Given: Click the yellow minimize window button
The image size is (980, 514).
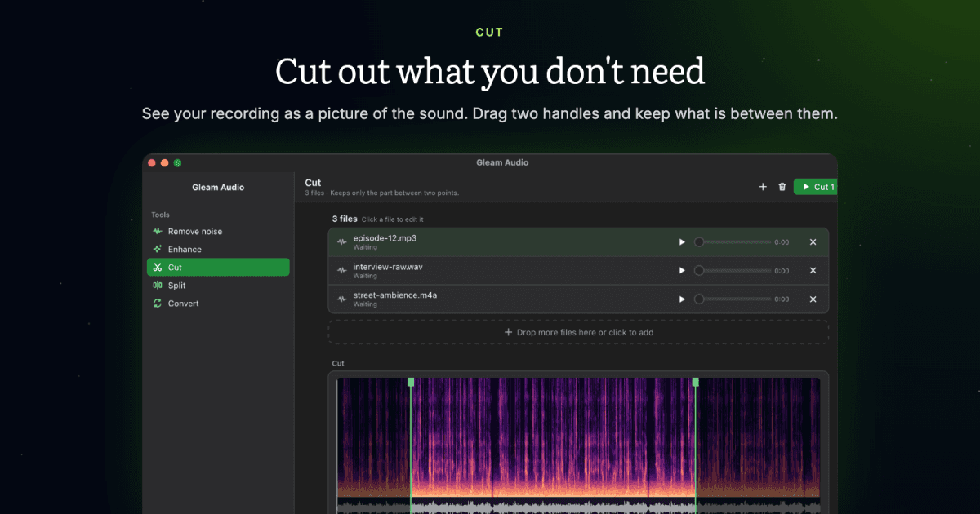Looking at the screenshot, I should [164, 163].
